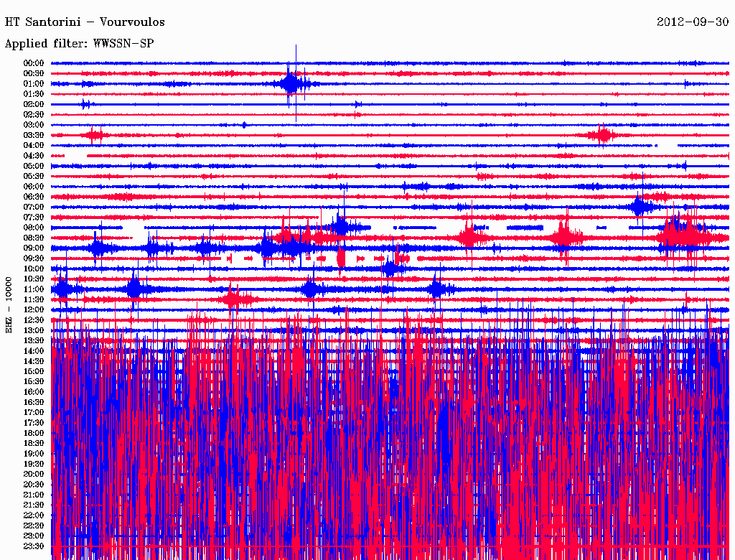Select the 13:00 time label
Screen dimensions: 735x560
click(34, 330)
